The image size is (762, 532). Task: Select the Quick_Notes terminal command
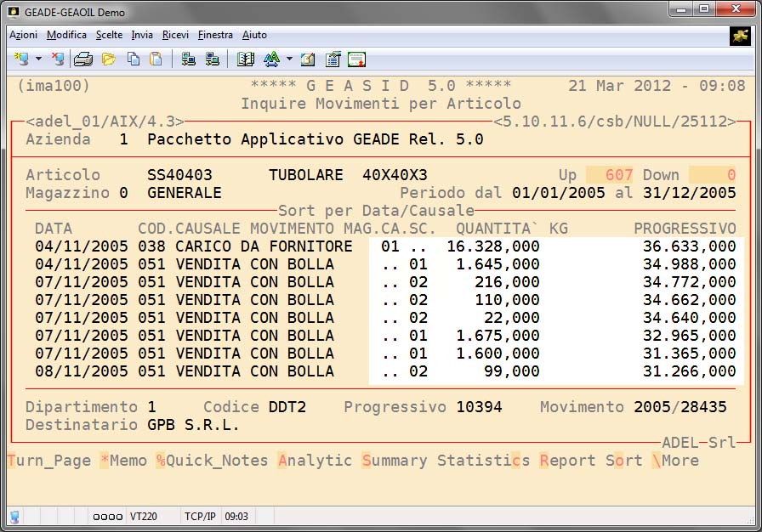212,461
